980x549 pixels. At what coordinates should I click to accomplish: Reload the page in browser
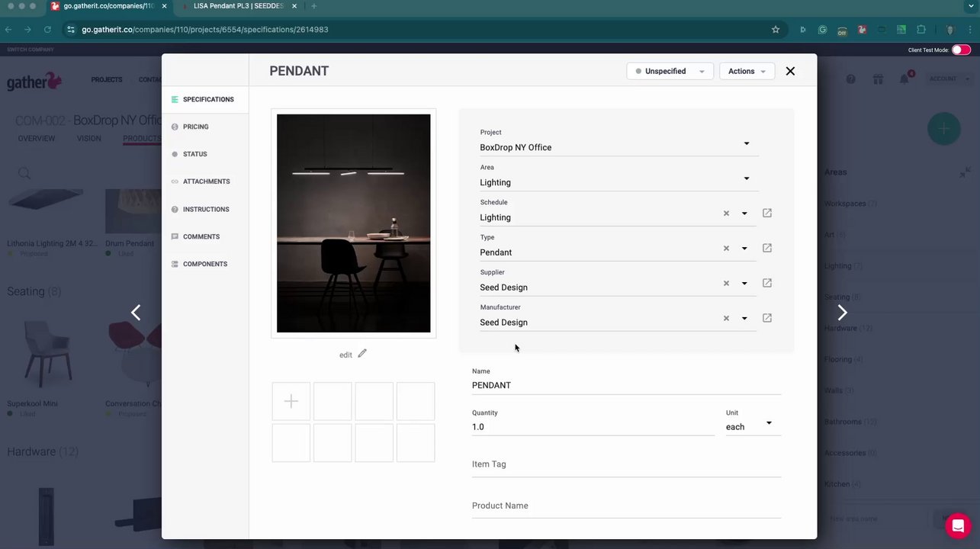[47, 30]
